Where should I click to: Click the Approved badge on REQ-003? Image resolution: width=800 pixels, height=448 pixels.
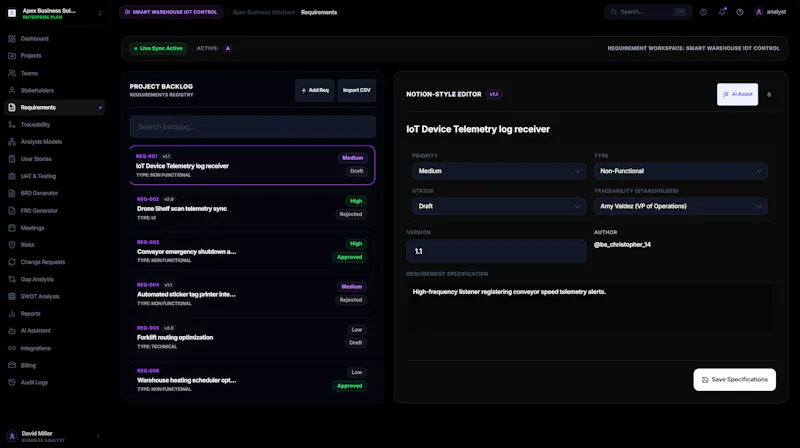click(349, 257)
